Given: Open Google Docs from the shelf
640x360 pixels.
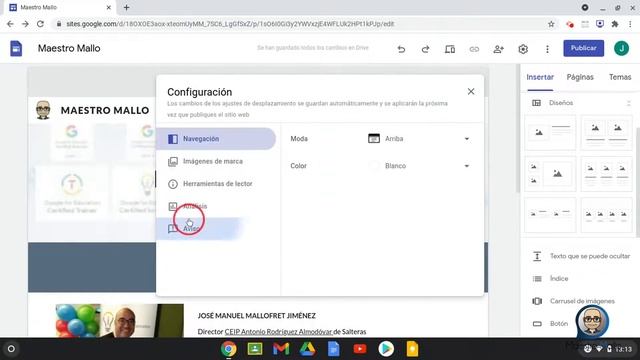Looking at the screenshot, I should point(333,349).
